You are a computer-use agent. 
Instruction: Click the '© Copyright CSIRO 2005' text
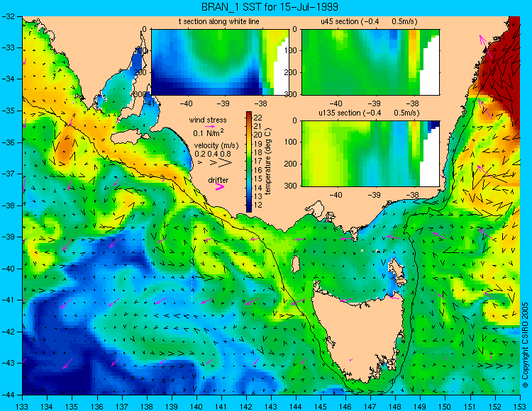click(x=525, y=345)
